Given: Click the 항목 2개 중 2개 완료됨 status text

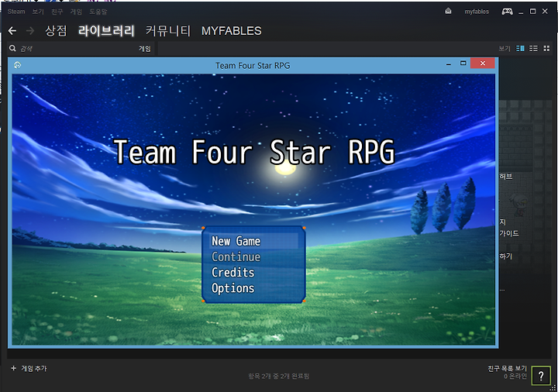Looking at the screenshot, I should tap(279, 376).
